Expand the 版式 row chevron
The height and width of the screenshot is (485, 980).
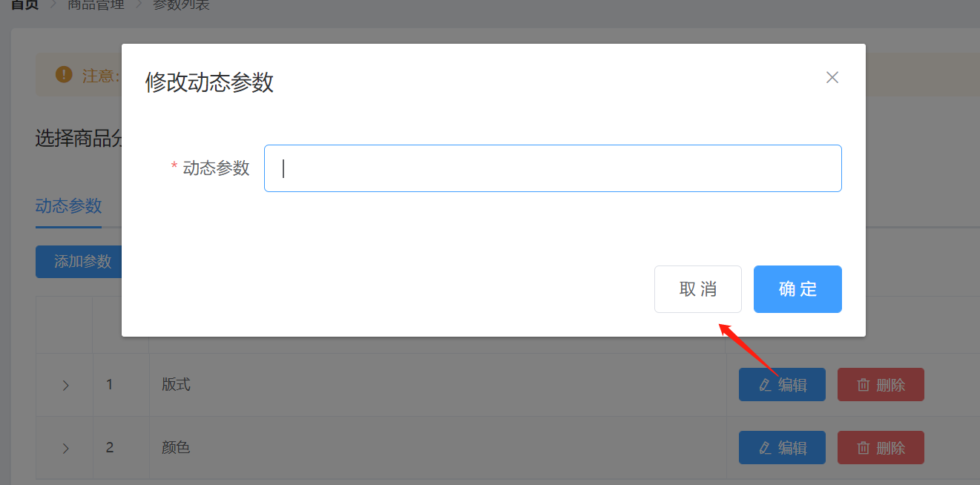coord(65,386)
